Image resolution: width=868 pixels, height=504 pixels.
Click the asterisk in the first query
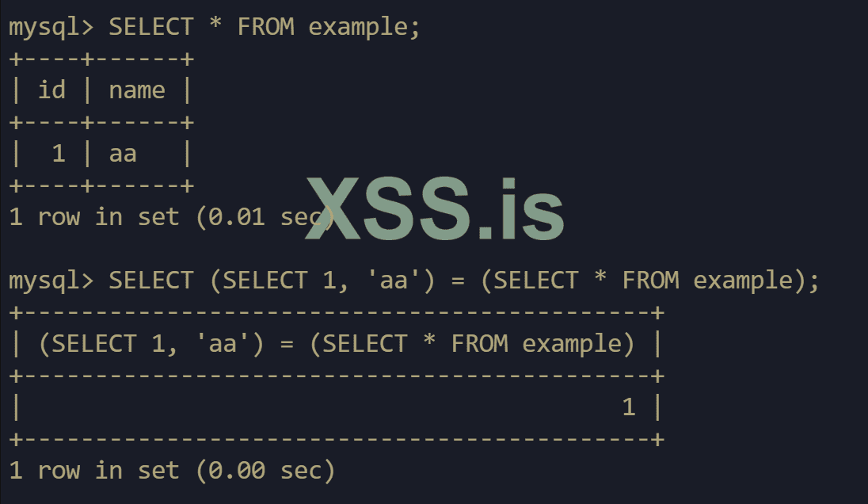[x=215, y=27]
